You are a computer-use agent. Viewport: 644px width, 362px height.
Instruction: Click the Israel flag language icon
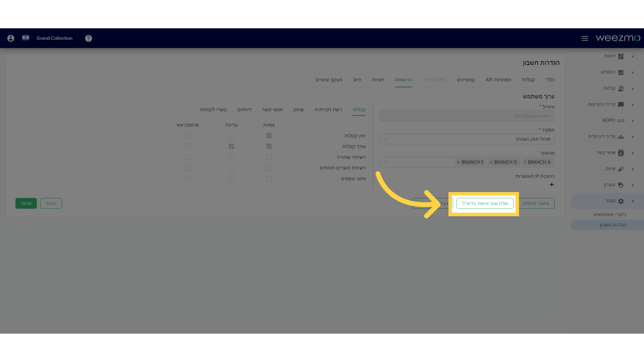(25, 38)
